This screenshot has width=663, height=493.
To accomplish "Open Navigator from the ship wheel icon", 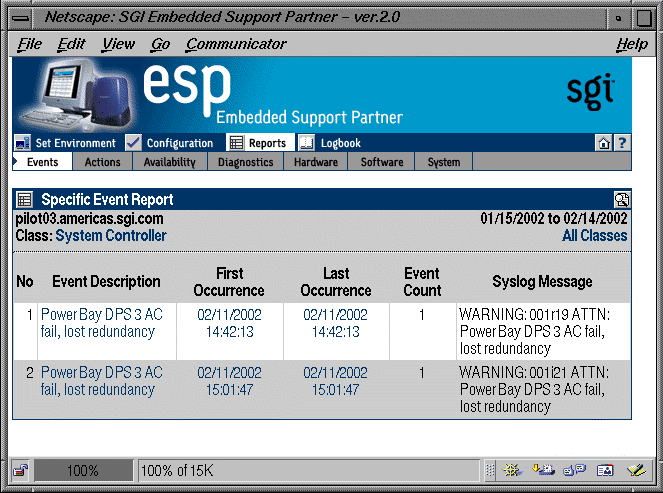I will pyautogui.click(x=512, y=470).
